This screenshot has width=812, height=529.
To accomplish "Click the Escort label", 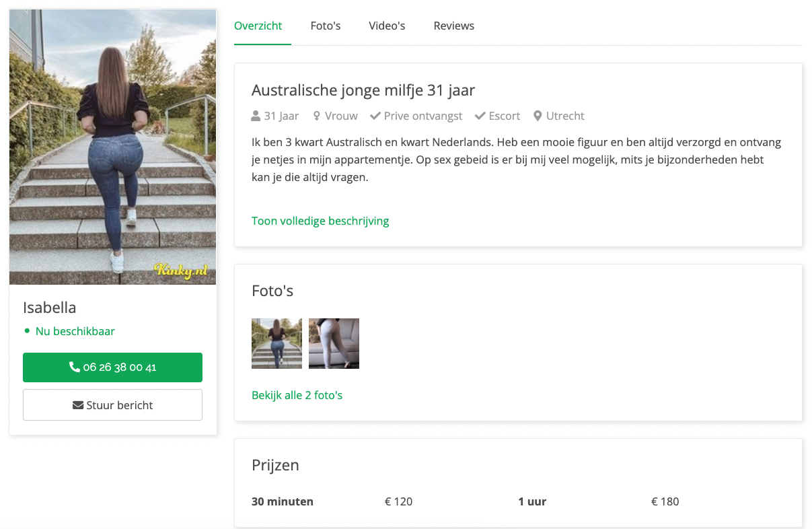I will pos(505,116).
